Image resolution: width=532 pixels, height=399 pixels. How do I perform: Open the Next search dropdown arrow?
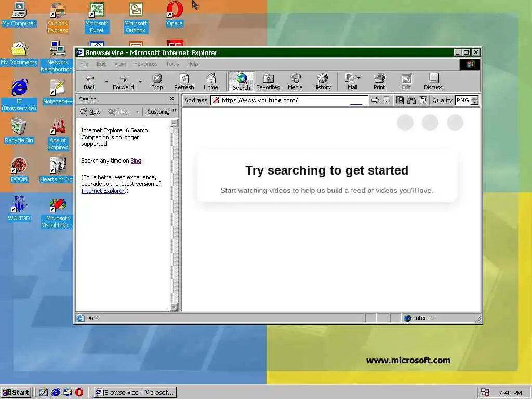pos(137,112)
